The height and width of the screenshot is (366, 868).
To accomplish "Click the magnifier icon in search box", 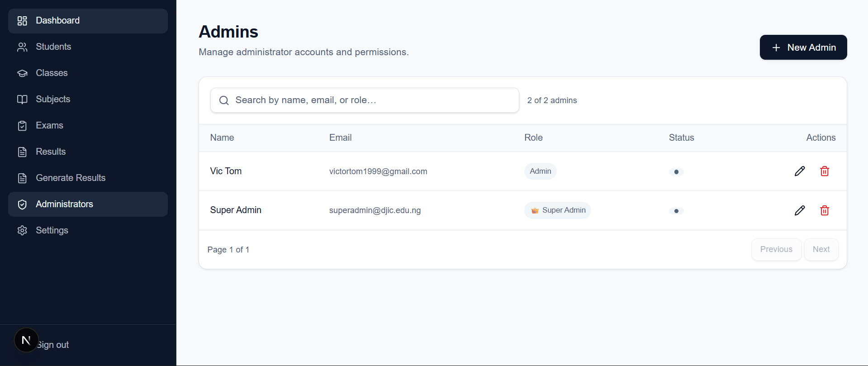I will coord(224,100).
